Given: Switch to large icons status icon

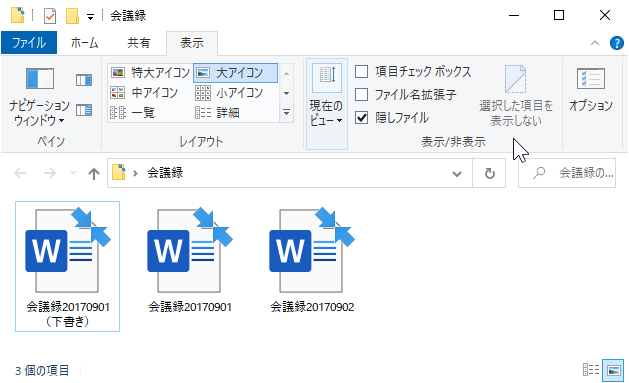Looking at the screenshot, I should [614, 370].
